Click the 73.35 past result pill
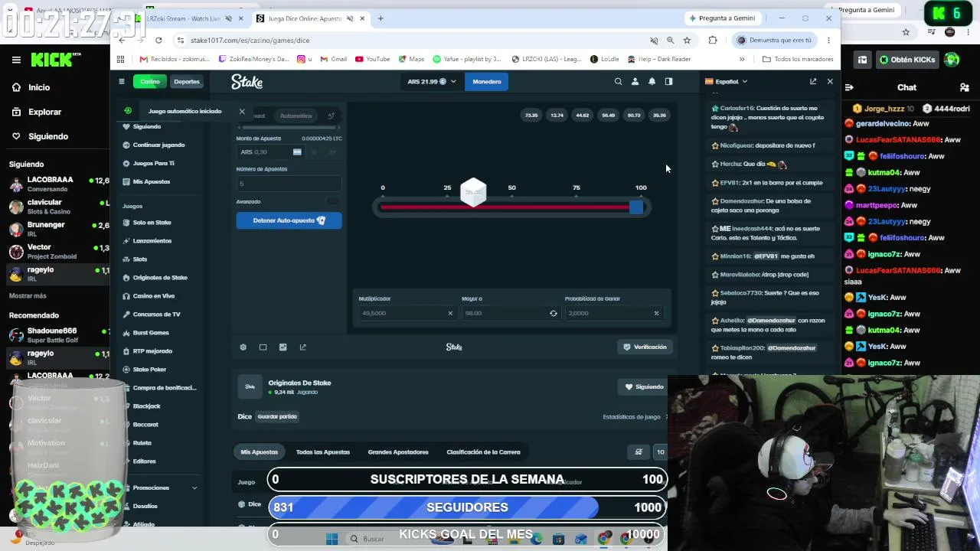The image size is (980, 551). click(x=531, y=116)
